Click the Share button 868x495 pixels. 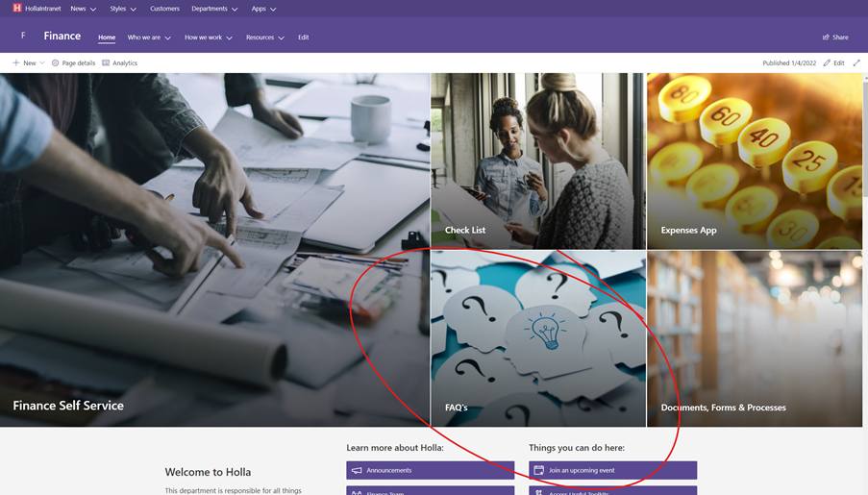point(835,37)
